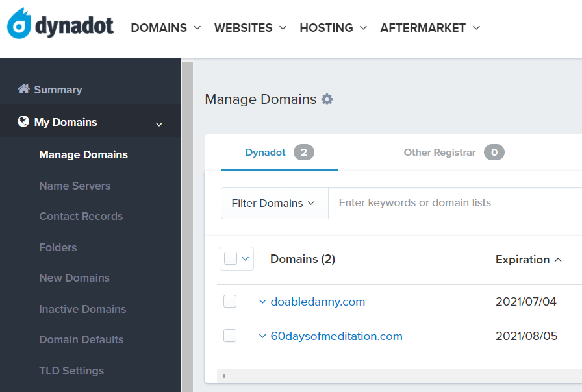Collapse the My Domains sidebar chevron
Image resolution: width=582 pixels, height=392 pixels.
(159, 124)
